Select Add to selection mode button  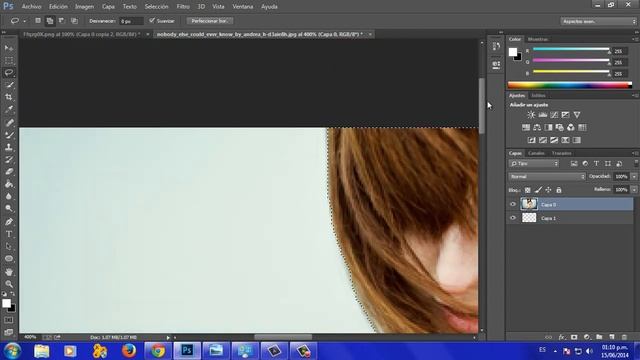50,20
